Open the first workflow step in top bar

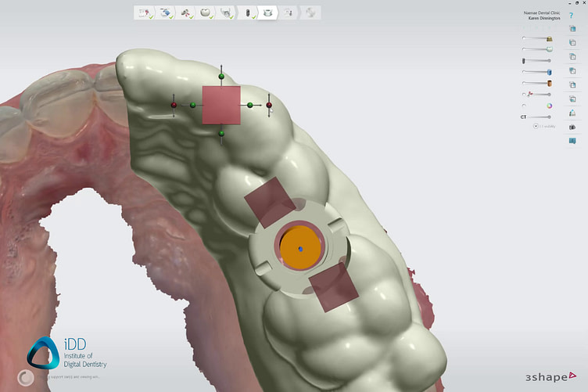pos(145,13)
